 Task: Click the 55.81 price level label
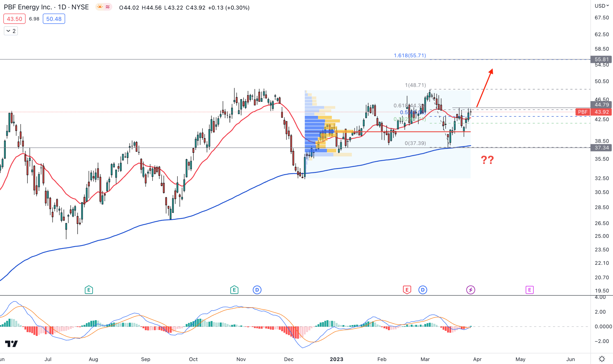point(602,59)
